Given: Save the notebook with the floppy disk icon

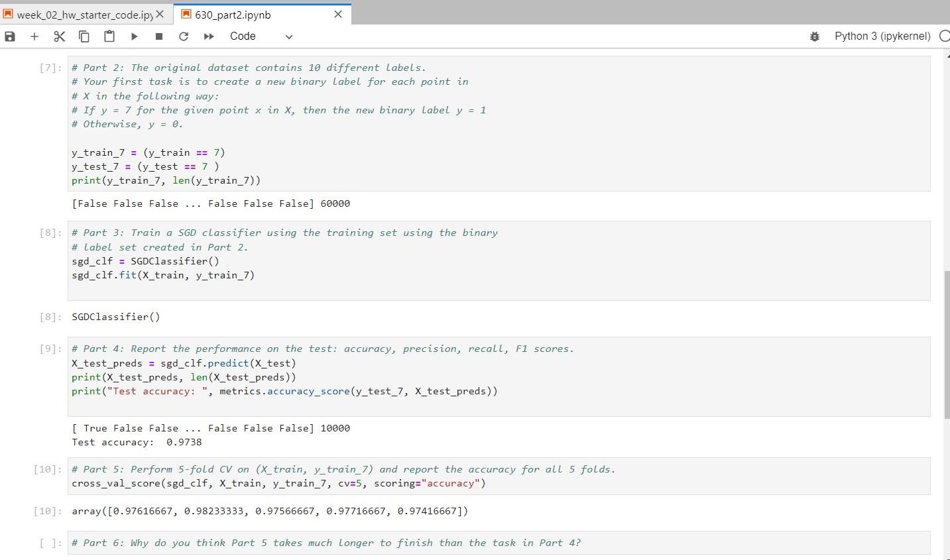Looking at the screenshot, I should 10,36.
